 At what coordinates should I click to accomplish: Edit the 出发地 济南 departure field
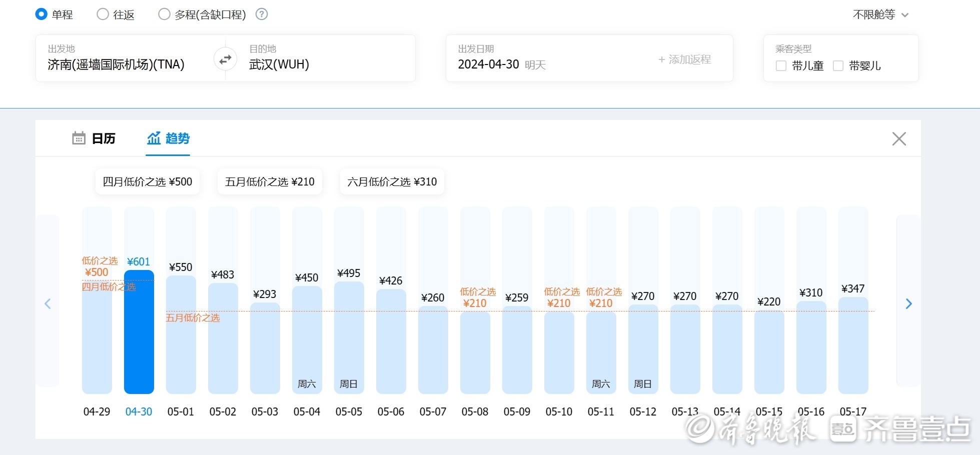click(x=116, y=64)
